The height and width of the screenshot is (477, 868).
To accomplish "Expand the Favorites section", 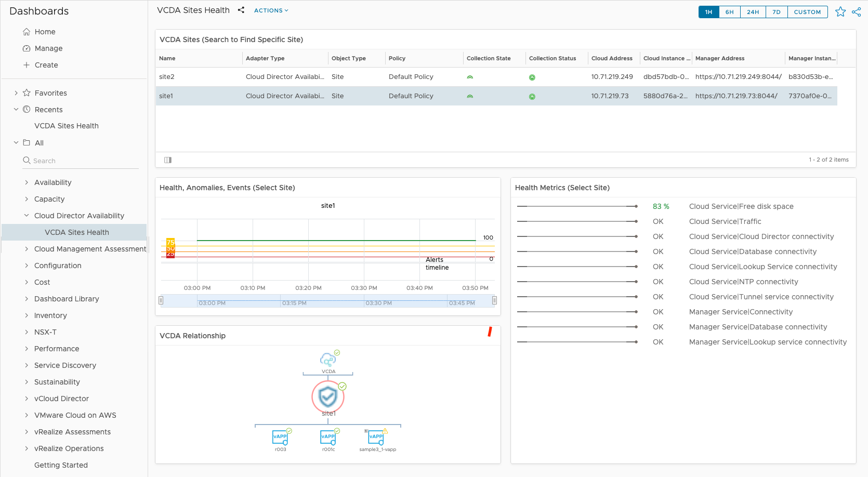I will click(16, 93).
